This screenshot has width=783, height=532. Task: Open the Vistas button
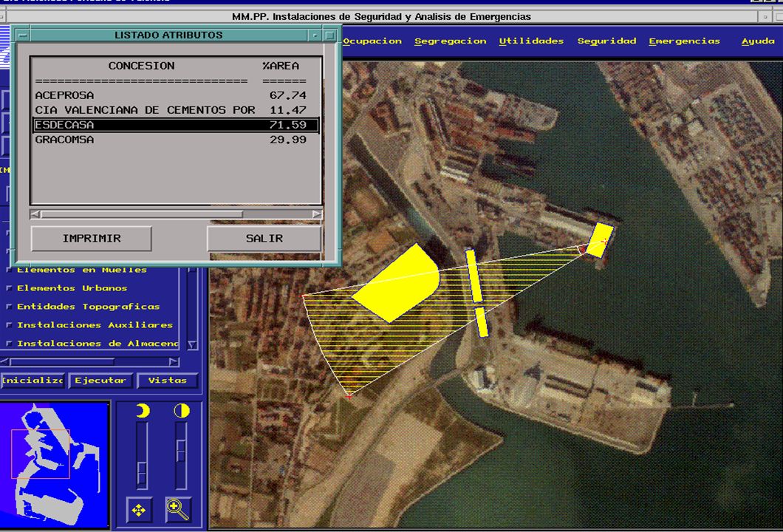tap(167, 381)
